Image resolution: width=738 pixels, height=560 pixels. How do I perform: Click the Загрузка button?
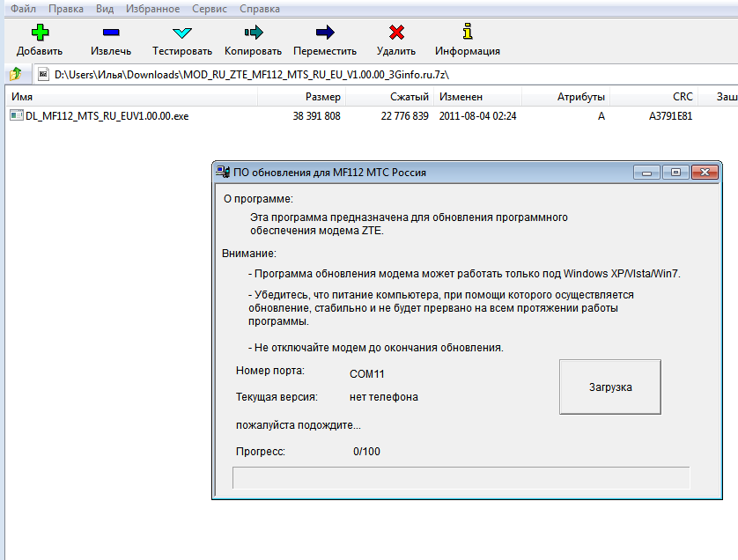[610, 387]
